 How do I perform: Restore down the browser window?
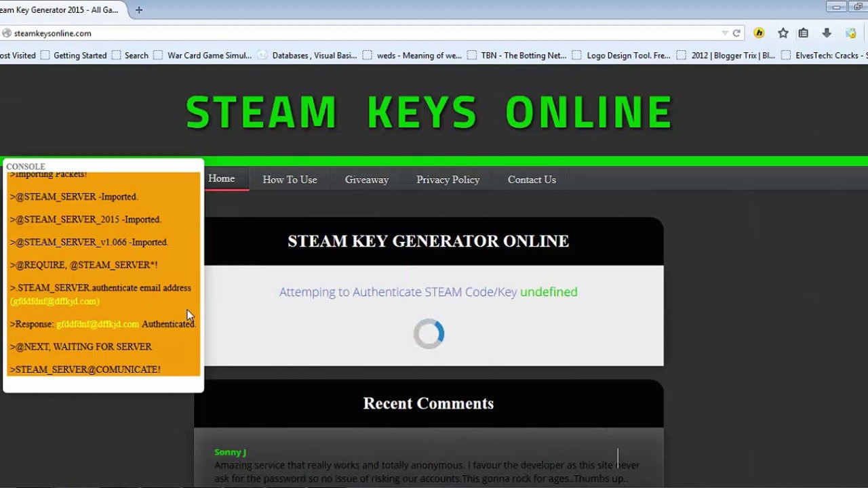858,7
